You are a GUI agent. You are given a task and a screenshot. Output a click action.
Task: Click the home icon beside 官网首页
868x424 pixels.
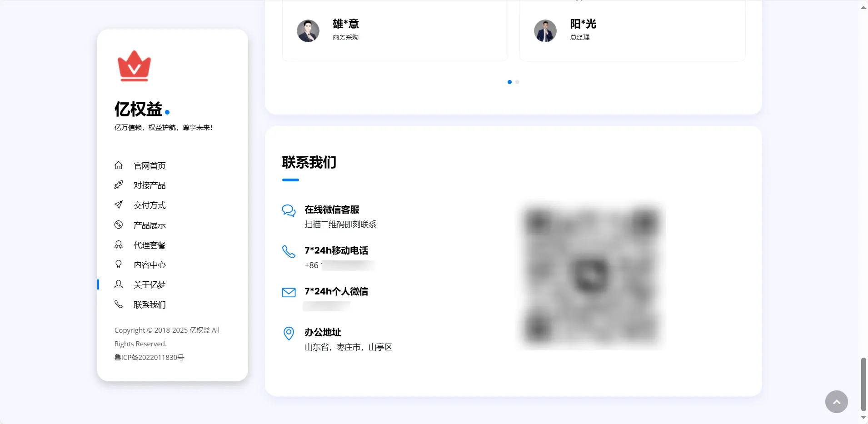[119, 165]
